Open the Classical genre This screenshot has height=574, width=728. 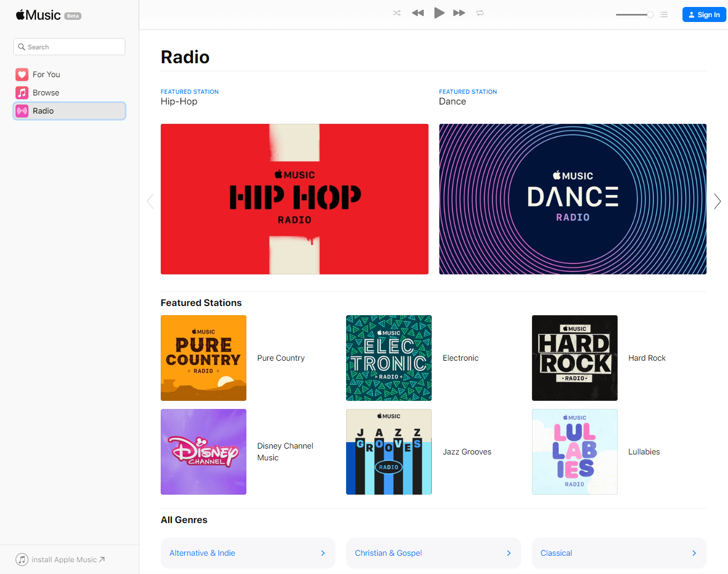pos(619,553)
